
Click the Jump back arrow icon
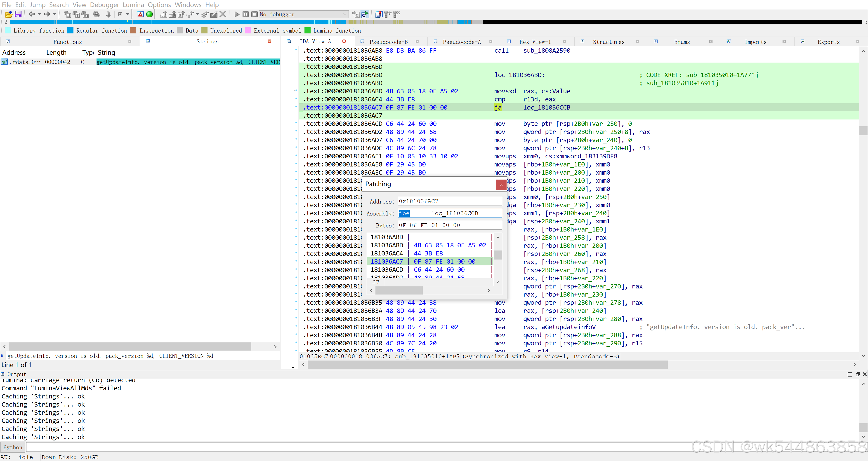(x=32, y=14)
